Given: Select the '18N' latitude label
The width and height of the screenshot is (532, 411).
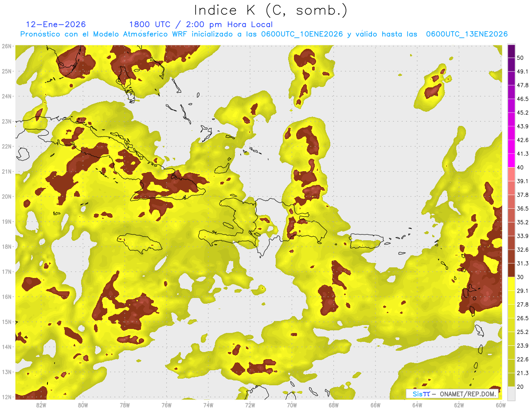Looking at the screenshot, I should click(x=7, y=247).
